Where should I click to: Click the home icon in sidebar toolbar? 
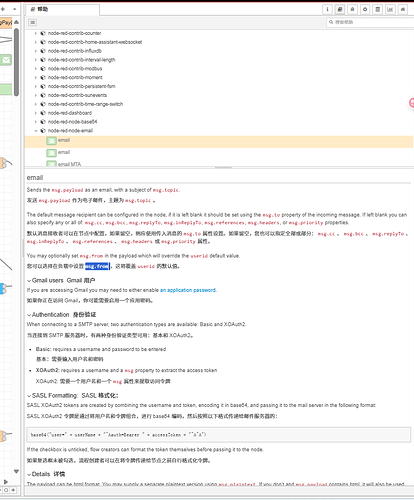point(403,9)
